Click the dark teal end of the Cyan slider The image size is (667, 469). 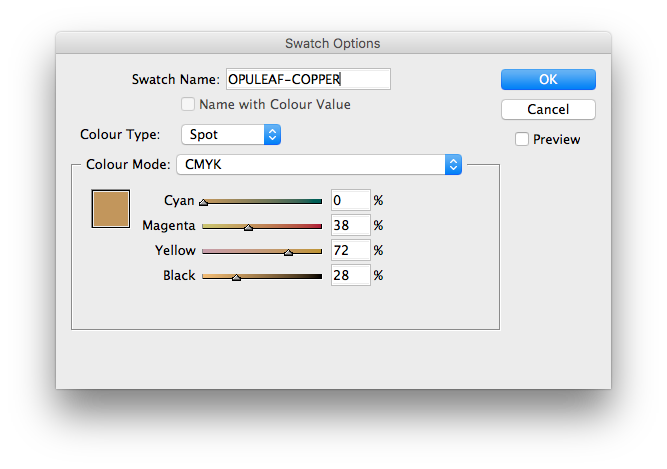point(318,201)
